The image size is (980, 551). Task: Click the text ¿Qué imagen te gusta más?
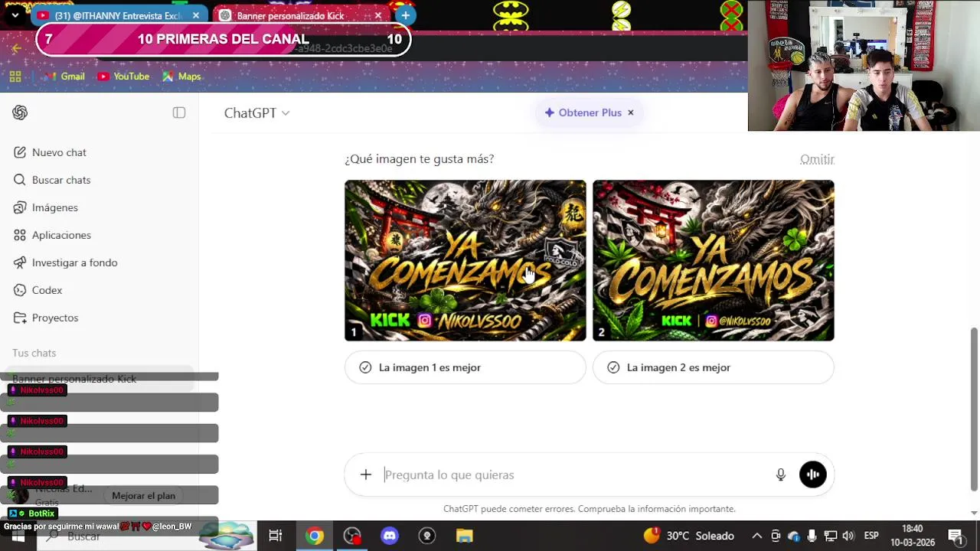[x=420, y=159]
